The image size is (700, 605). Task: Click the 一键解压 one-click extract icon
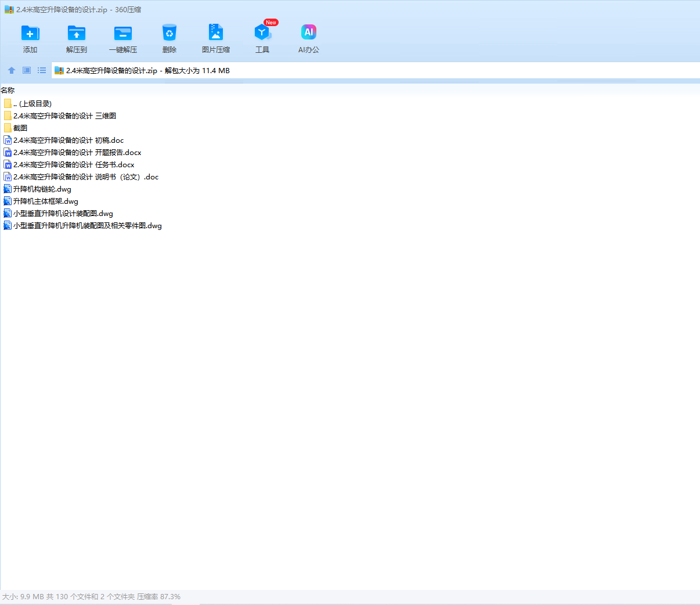coord(123,33)
